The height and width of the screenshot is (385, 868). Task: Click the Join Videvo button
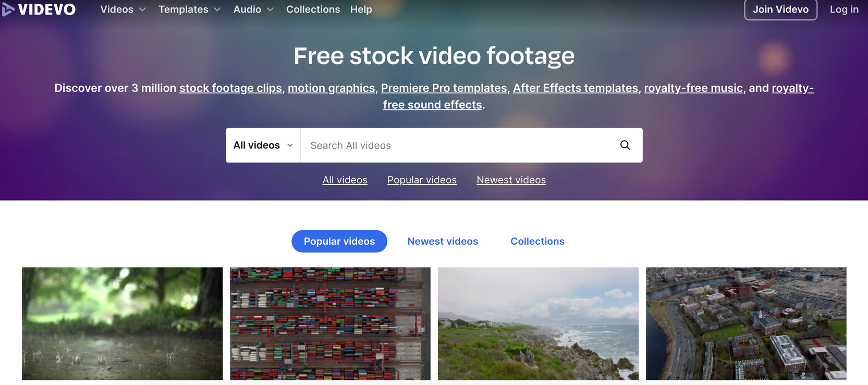click(x=780, y=9)
